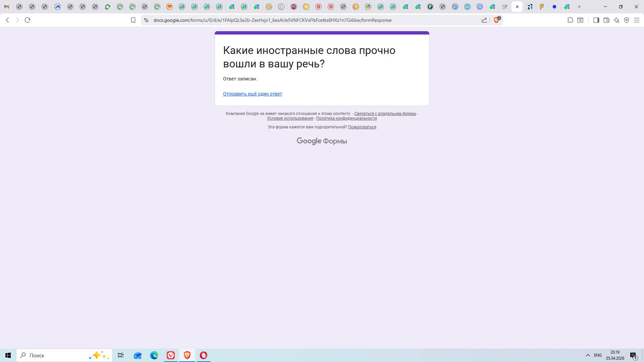This screenshot has height=362, width=644.
Task: Click Brave VPN shield icon
Action: click(627, 20)
